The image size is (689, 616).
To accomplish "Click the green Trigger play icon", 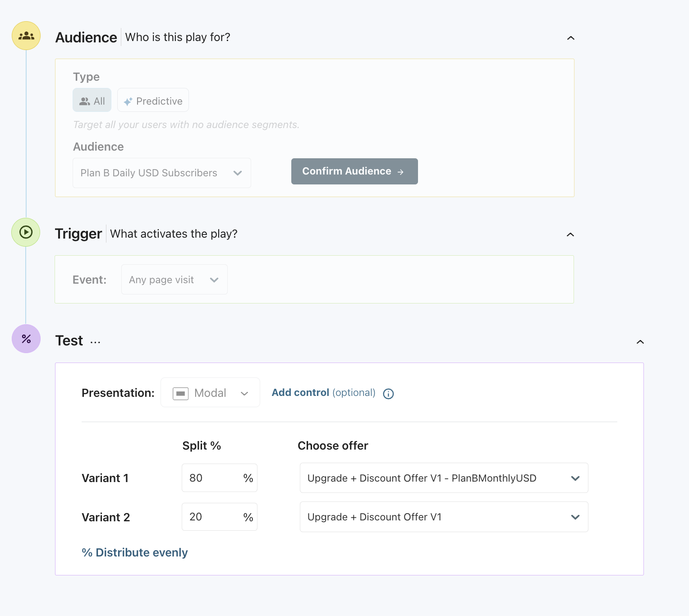I will coord(26,232).
